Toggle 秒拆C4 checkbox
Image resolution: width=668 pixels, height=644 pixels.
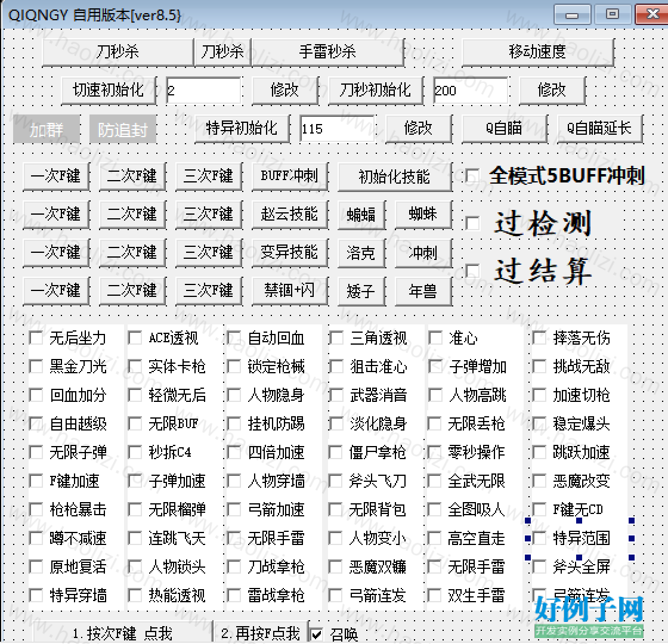click(135, 453)
